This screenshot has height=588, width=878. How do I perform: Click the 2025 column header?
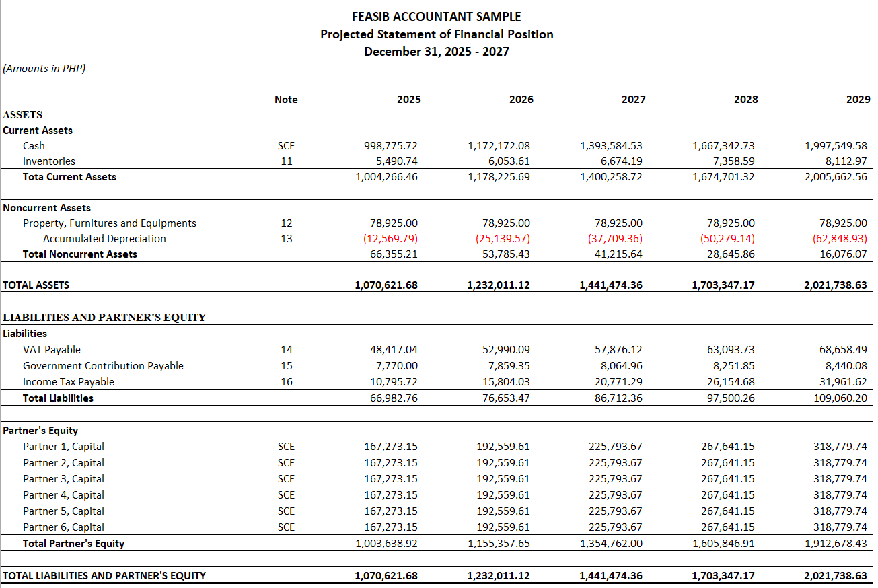(x=409, y=99)
